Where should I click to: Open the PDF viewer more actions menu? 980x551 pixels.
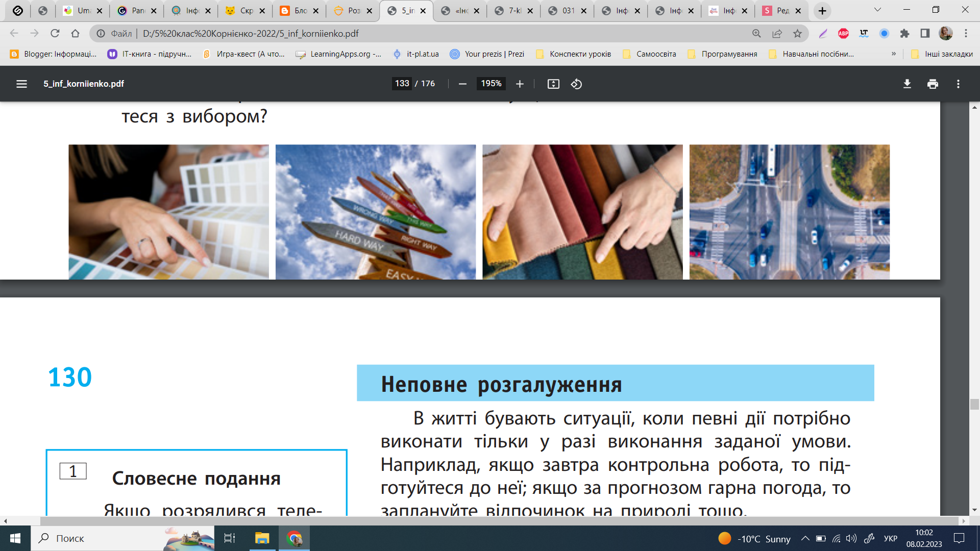click(x=958, y=84)
